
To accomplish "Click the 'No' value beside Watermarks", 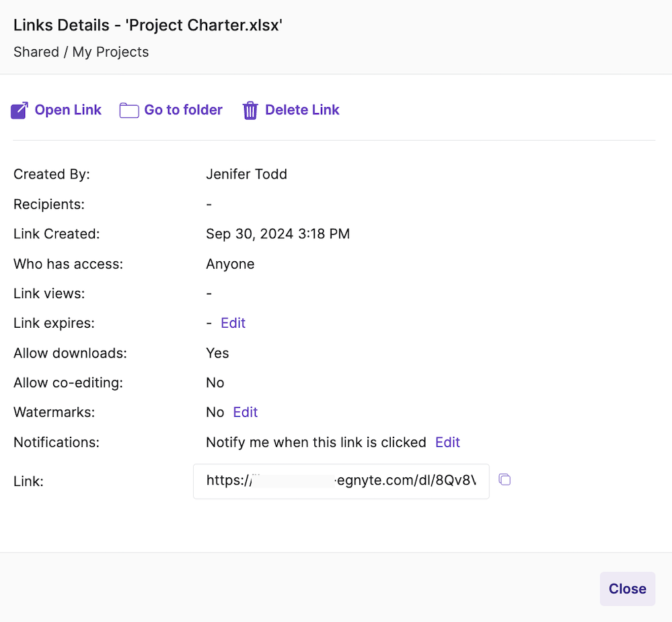I will 215,412.
